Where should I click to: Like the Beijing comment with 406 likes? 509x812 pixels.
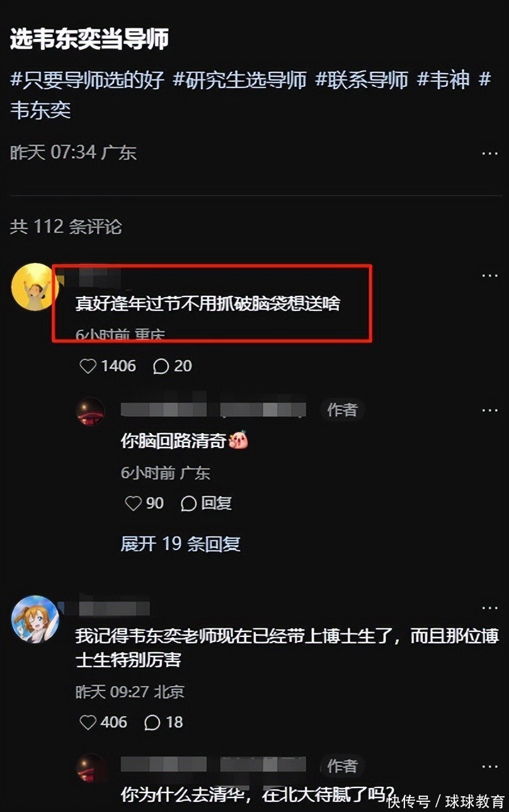pos(88,723)
